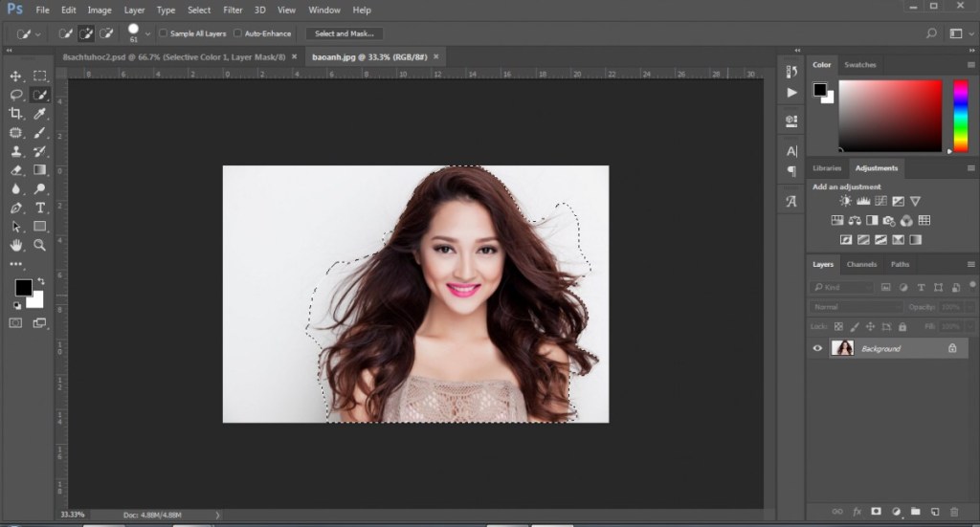980x527 pixels.
Task: Click the Select and Mask button
Action: pyautogui.click(x=344, y=33)
